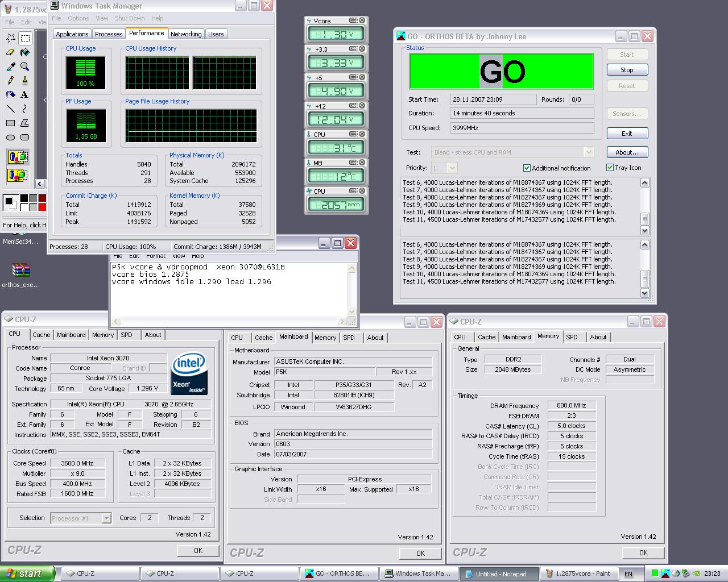
Task: Activate the Magnifier tool in Paint
Action: (x=25, y=66)
